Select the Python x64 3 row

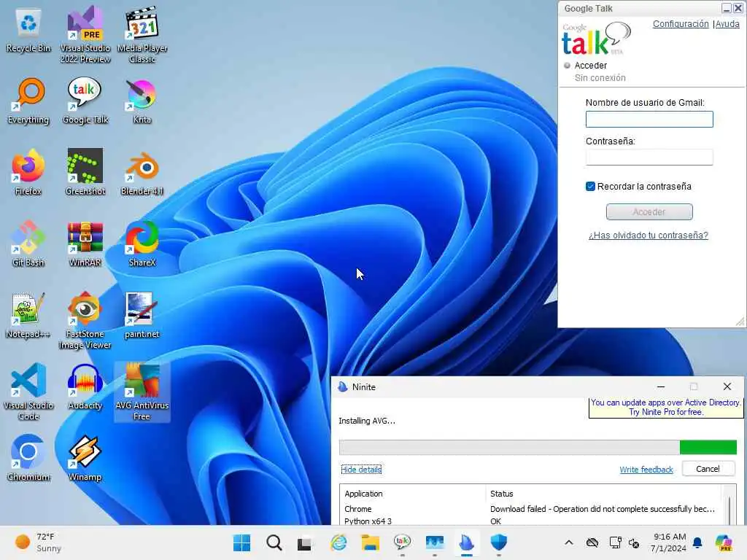tap(530, 521)
